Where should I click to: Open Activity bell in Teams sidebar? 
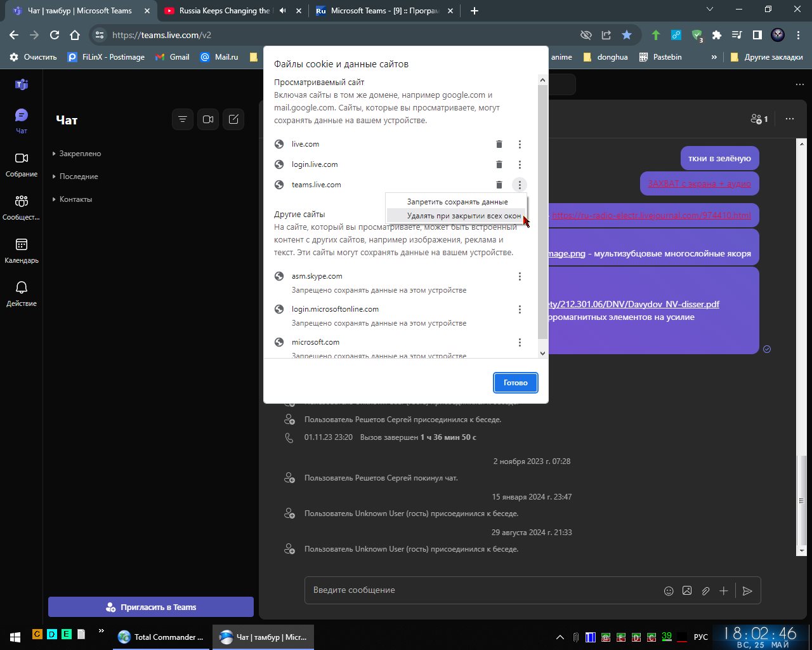pos(22,294)
